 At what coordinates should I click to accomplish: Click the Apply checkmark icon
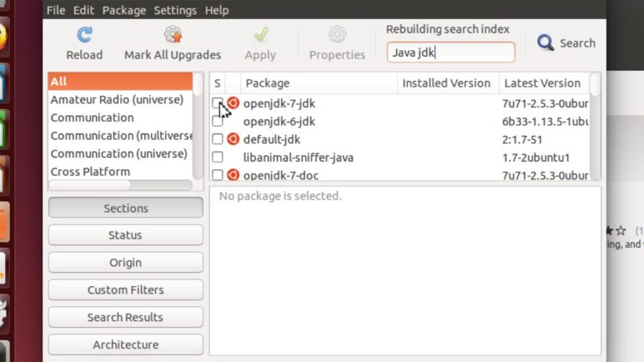(261, 35)
